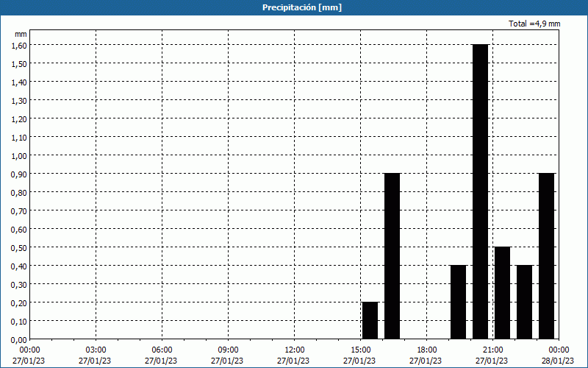Viewport: 588px width, 368px height.
Task: Click the 18:00 x-axis time label
Action: (426, 350)
